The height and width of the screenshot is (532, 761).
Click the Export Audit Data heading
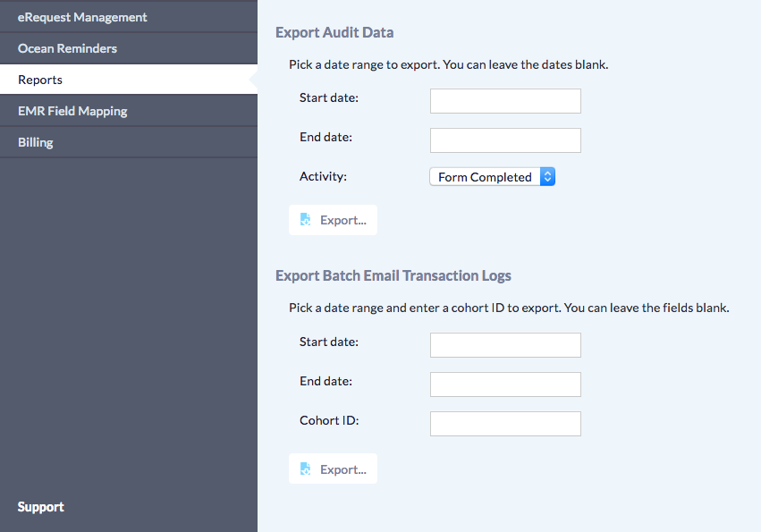[x=334, y=32]
